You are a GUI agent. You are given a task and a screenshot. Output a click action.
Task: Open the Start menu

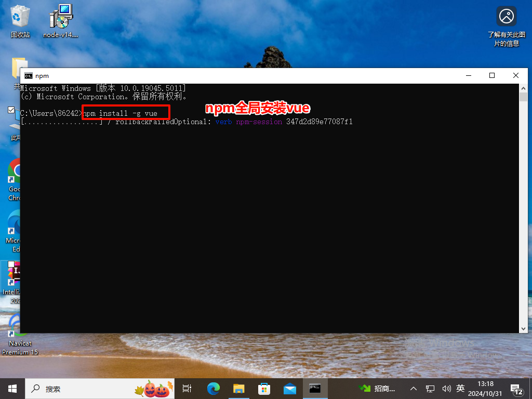(11, 388)
